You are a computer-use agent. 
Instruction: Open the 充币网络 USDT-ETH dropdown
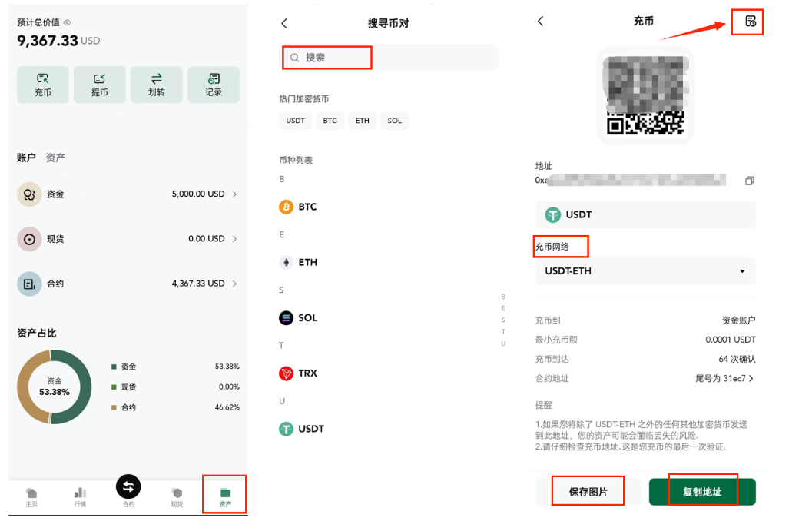pos(645,271)
